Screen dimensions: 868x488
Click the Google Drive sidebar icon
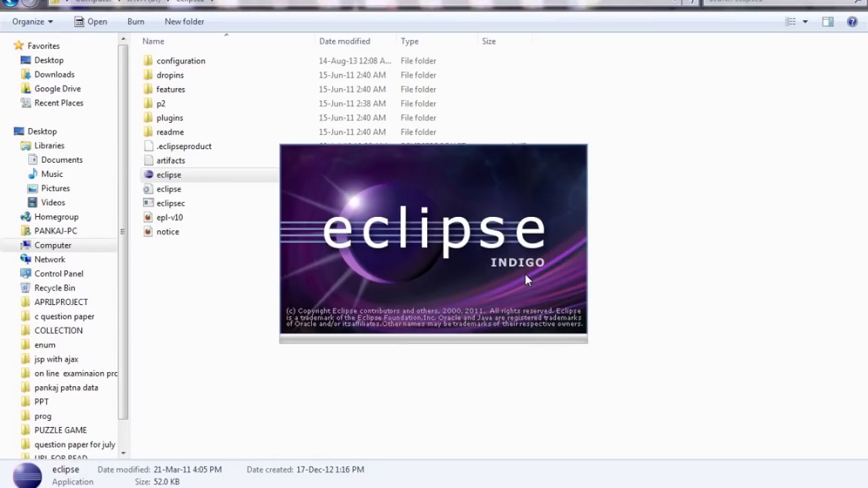pos(26,88)
